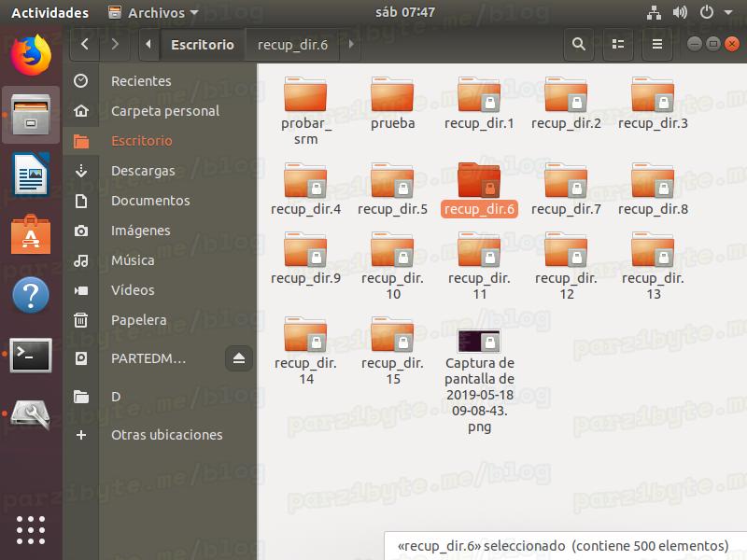Select the probar_srm folder

[305, 110]
